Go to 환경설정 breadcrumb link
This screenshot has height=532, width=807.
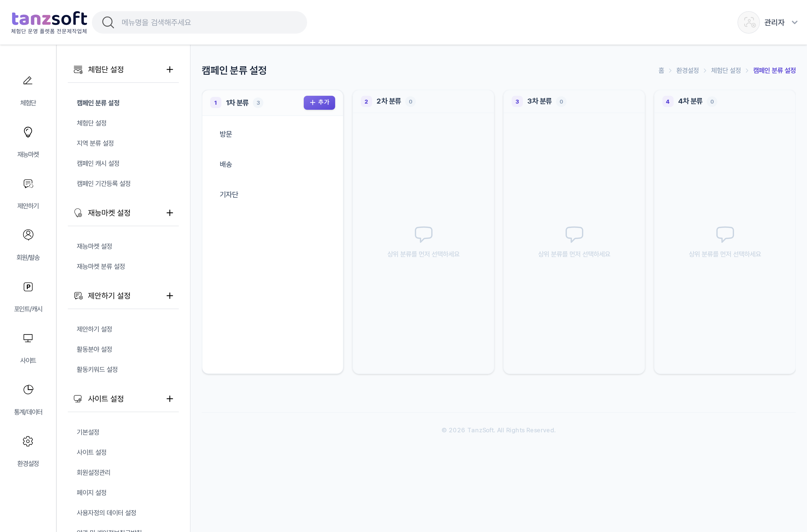tap(688, 70)
